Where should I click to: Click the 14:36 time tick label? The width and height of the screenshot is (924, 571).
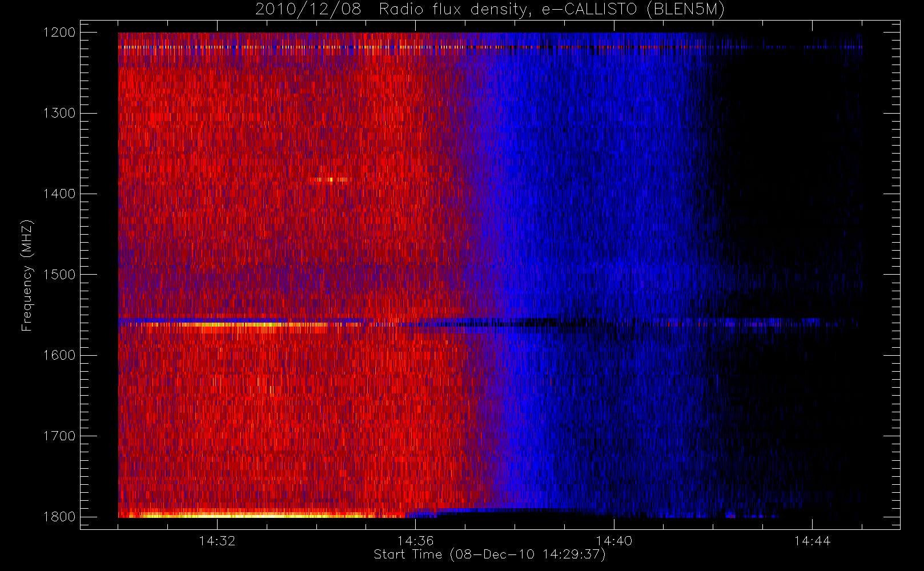[416, 541]
